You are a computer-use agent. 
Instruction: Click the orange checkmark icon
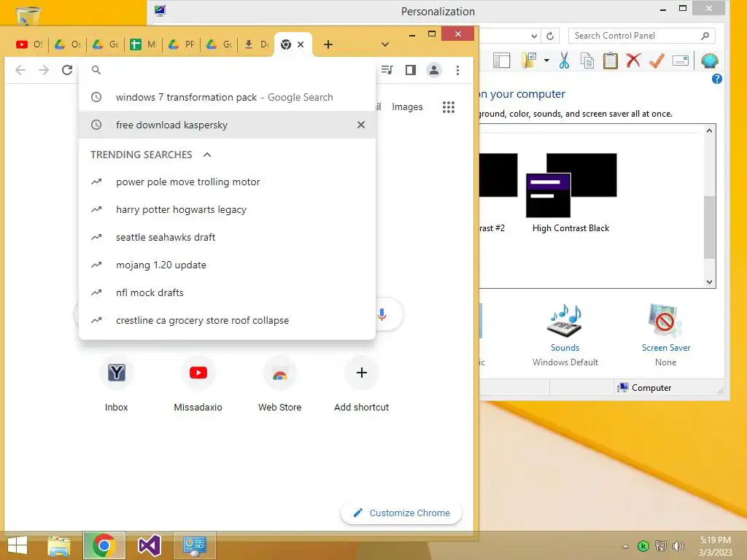(x=657, y=61)
